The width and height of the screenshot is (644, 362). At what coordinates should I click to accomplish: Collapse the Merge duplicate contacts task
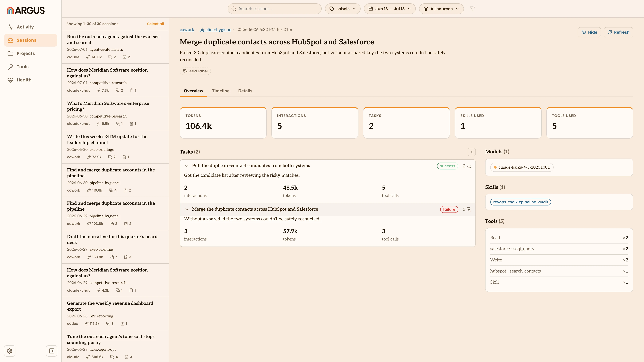point(187,209)
